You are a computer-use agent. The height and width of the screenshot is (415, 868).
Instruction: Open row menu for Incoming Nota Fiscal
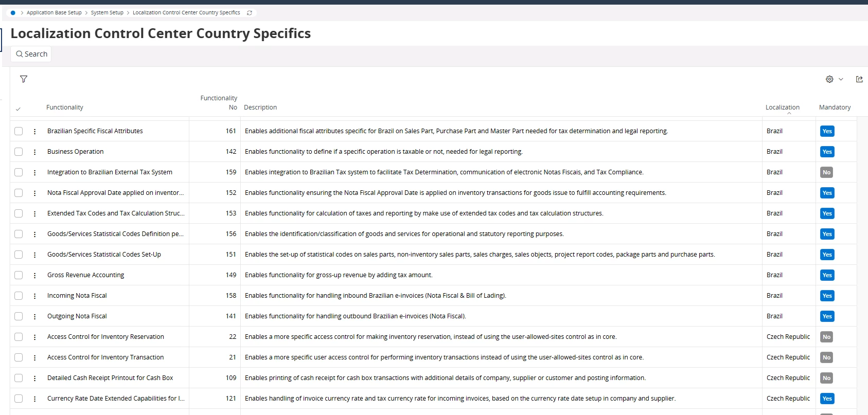pyautogui.click(x=34, y=296)
